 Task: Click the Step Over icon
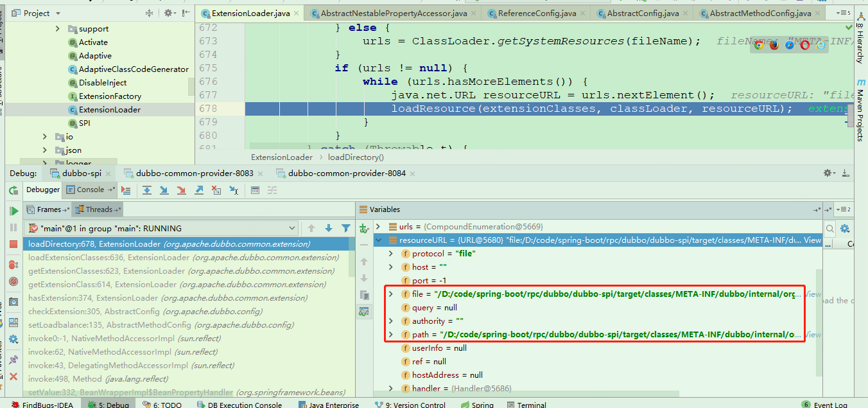pyautogui.click(x=147, y=190)
